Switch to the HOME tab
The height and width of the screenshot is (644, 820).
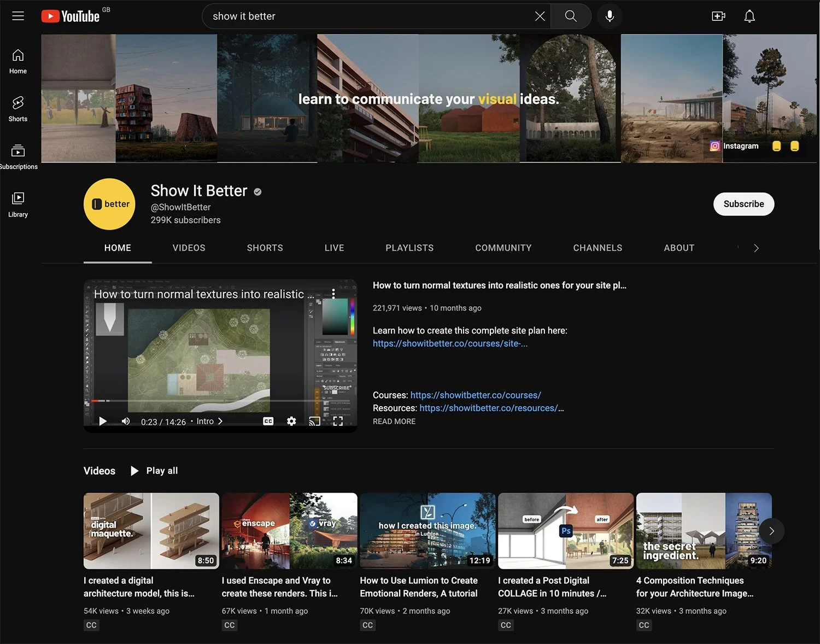pos(118,248)
